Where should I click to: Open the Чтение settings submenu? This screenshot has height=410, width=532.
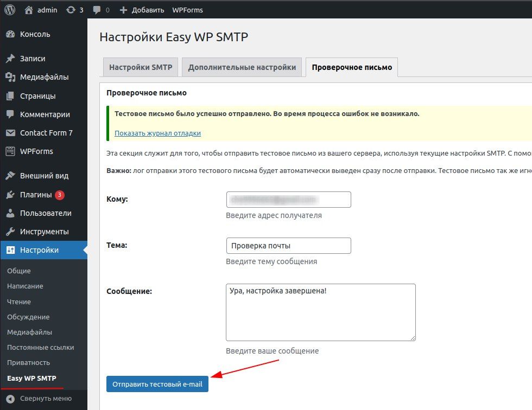(19, 302)
